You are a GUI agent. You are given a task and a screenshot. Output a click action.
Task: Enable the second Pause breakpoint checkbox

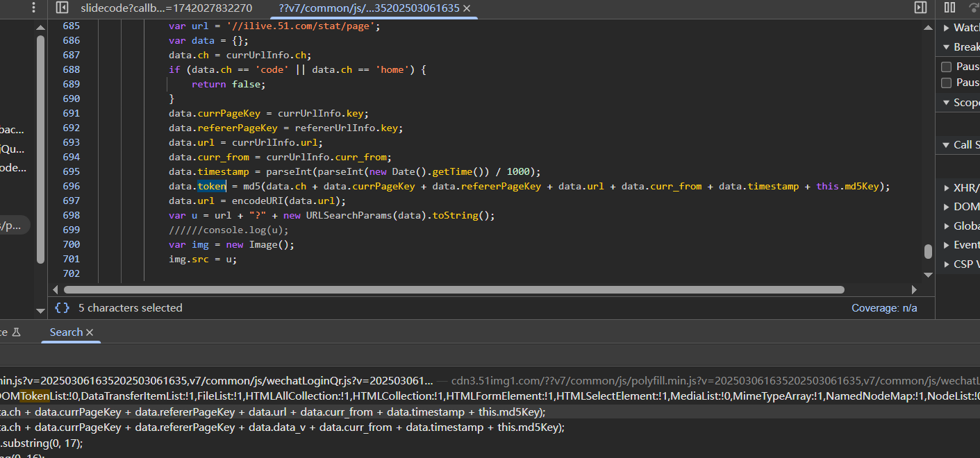946,83
